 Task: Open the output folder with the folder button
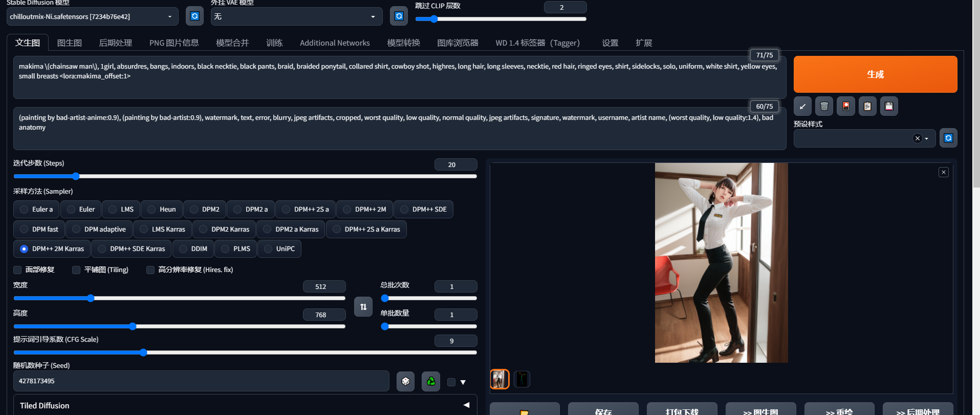pos(525,410)
